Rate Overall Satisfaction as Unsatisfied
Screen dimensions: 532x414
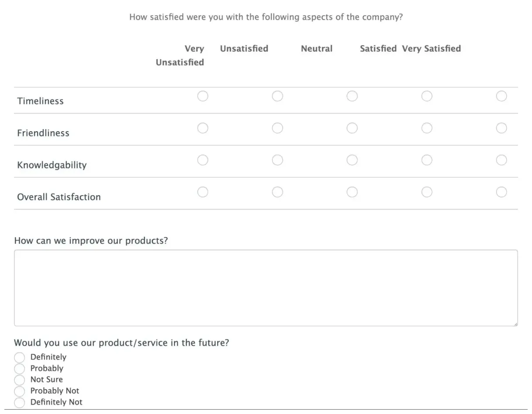click(x=277, y=192)
